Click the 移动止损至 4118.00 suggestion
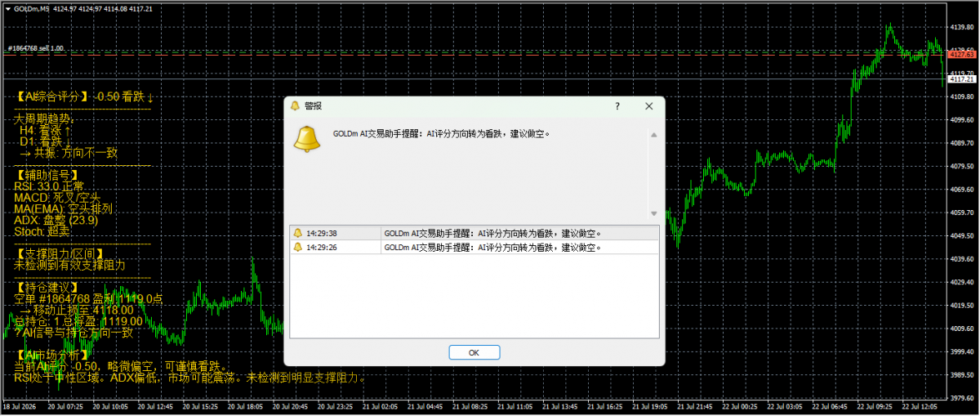This screenshot has width=980, height=416. point(77,310)
